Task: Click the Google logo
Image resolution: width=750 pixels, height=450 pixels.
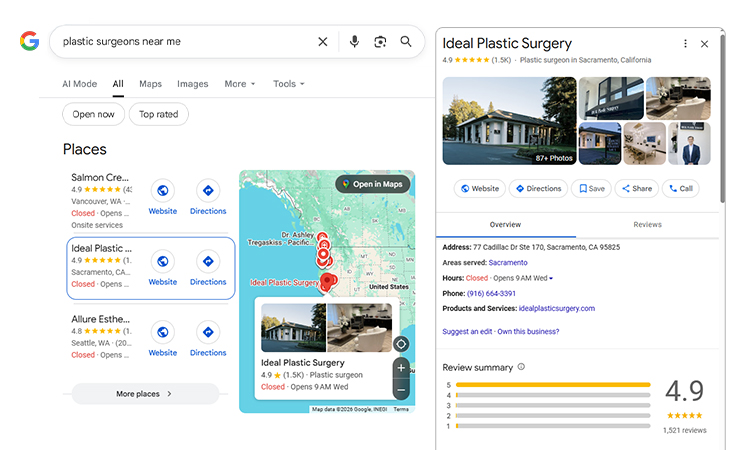Action: (29, 41)
